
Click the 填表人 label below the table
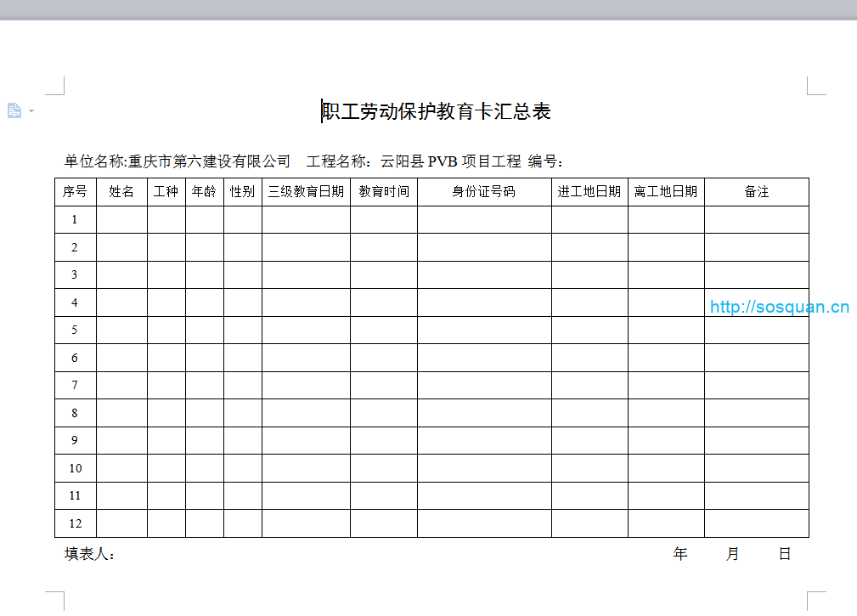click(x=89, y=554)
